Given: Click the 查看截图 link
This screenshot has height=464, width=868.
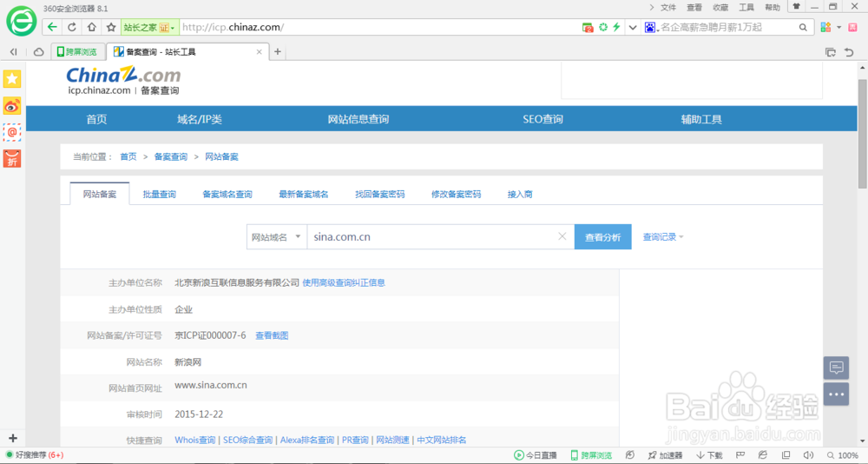Looking at the screenshot, I should pyautogui.click(x=272, y=335).
